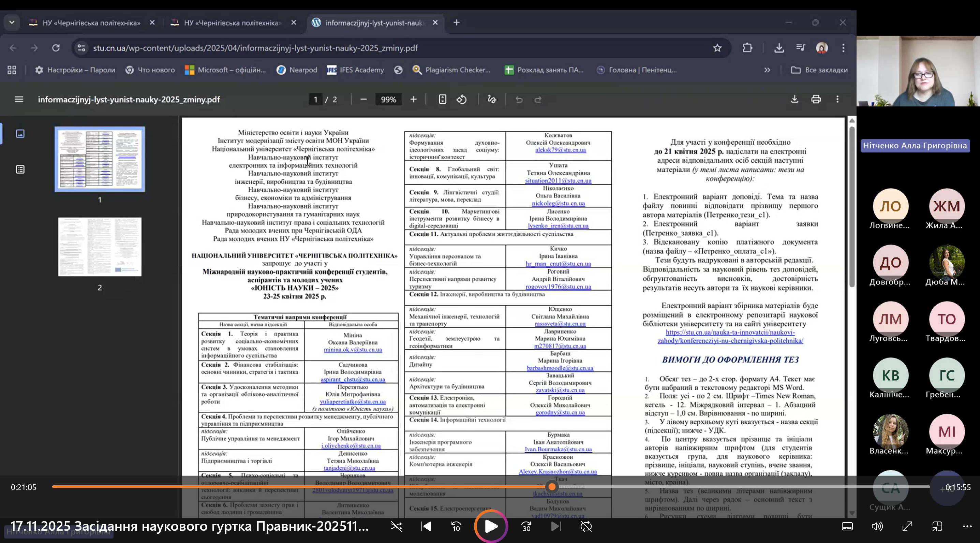This screenshot has width=980, height=543.
Task: Open the Все закладки folder
Action: (x=819, y=70)
